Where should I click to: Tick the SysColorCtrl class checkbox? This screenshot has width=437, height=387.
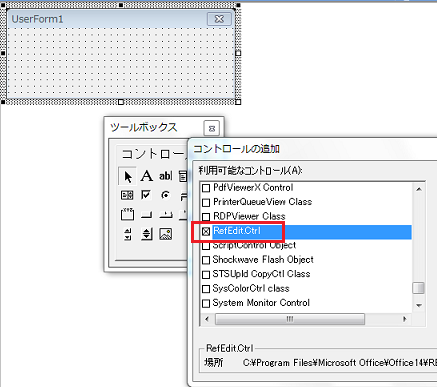tap(206, 289)
